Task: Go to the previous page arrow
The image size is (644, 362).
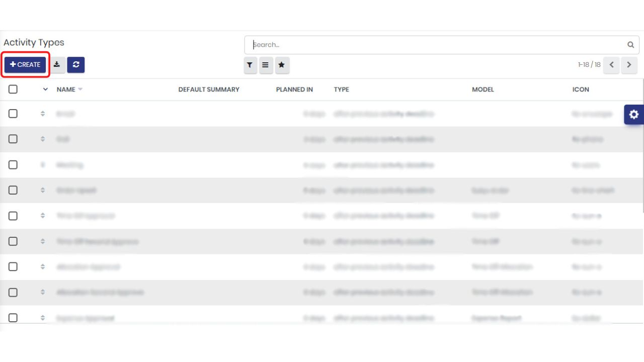Action: tap(612, 65)
